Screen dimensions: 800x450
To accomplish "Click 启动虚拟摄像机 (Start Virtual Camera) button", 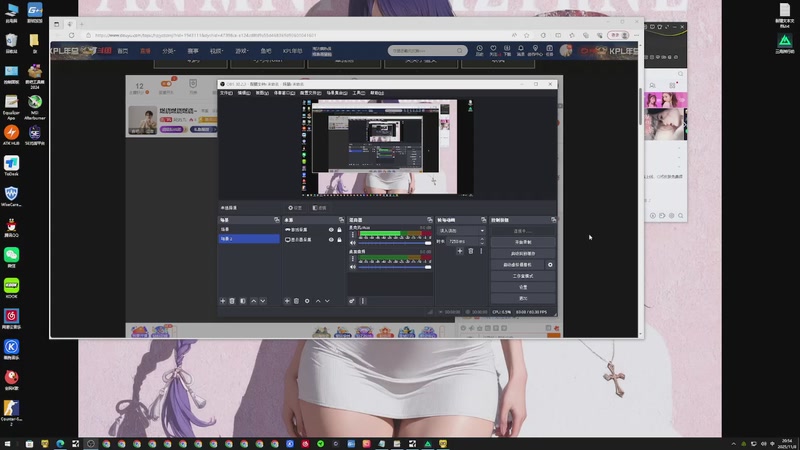I will point(517,265).
